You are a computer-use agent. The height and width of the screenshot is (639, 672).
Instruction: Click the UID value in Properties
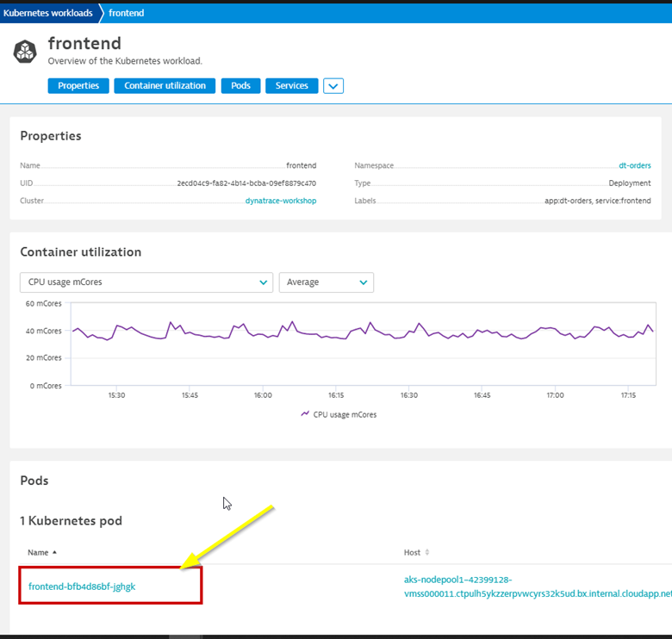246,183
